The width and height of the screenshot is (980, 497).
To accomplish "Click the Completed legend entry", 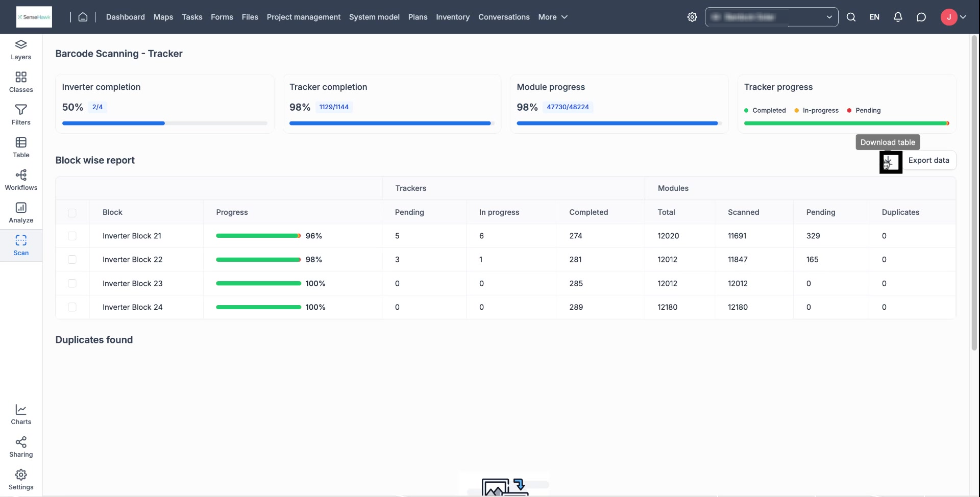I will tap(765, 110).
